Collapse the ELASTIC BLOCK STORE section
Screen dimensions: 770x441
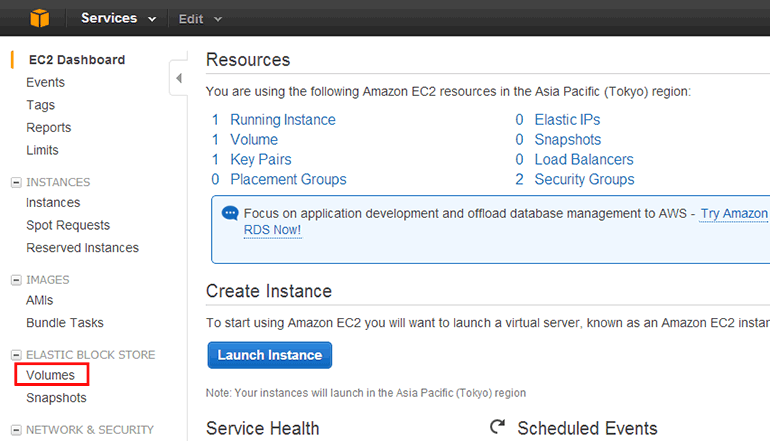pyautogui.click(x=15, y=355)
